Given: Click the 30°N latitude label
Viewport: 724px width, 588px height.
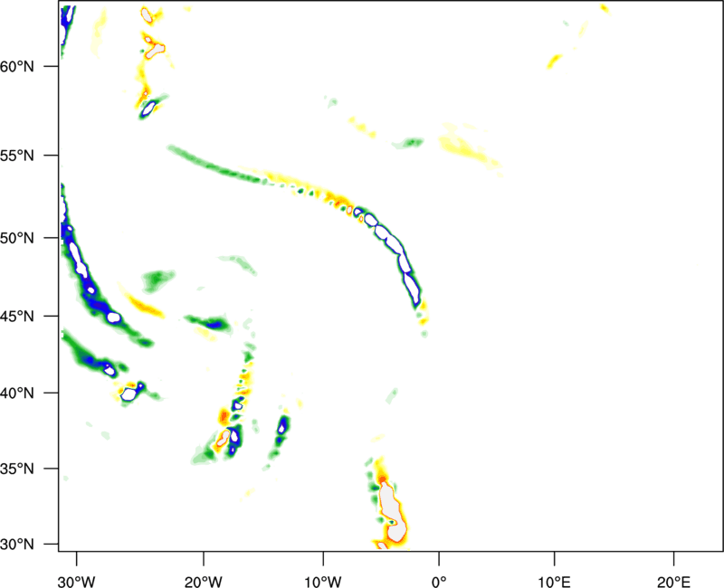Looking at the screenshot, I should (17, 545).
